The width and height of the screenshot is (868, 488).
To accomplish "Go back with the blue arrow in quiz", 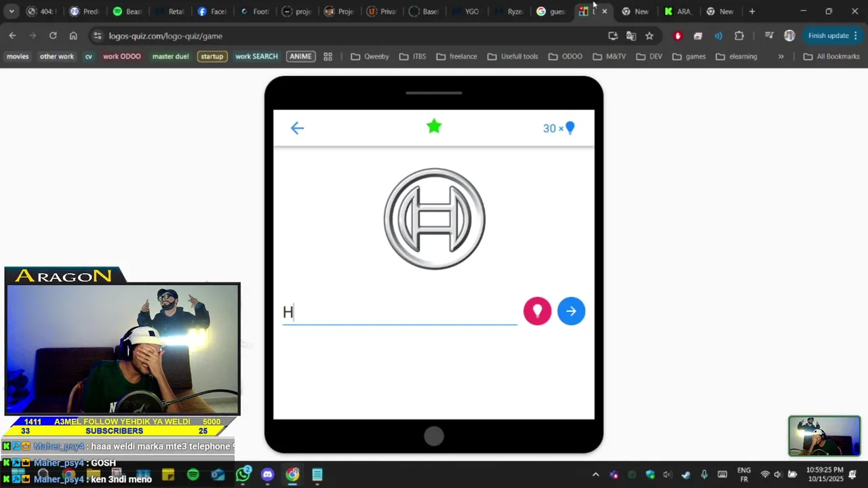I will coord(297,128).
